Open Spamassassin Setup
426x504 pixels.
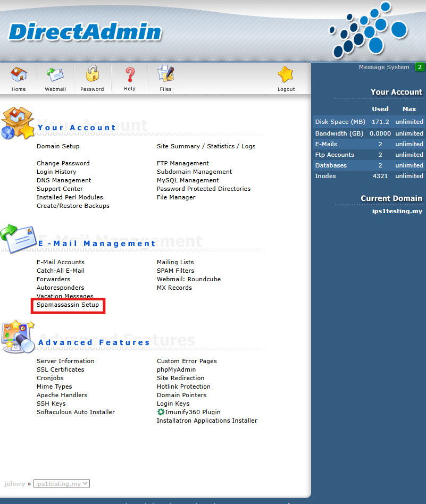coord(68,305)
